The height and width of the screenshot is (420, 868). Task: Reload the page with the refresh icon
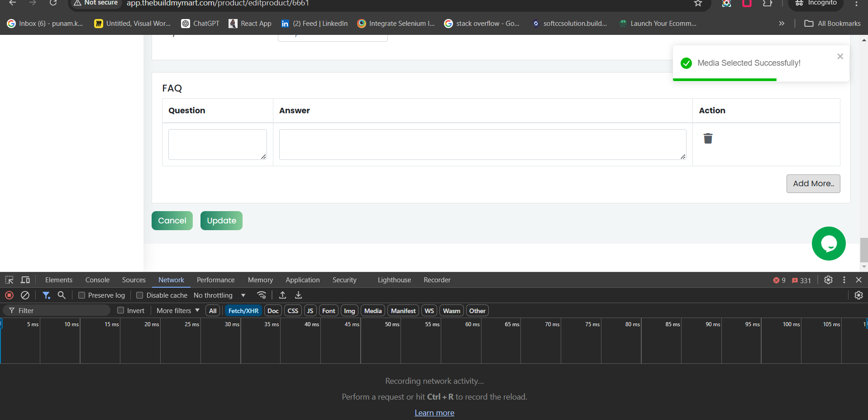(53, 3)
